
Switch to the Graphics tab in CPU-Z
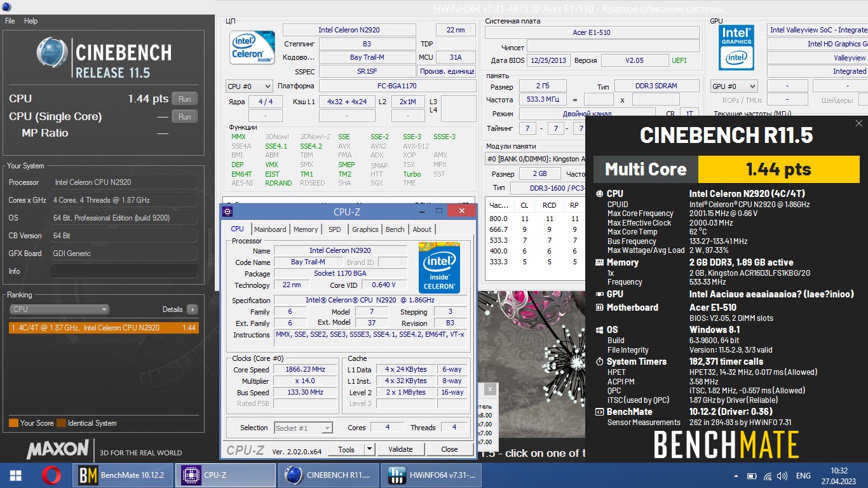[365, 229]
